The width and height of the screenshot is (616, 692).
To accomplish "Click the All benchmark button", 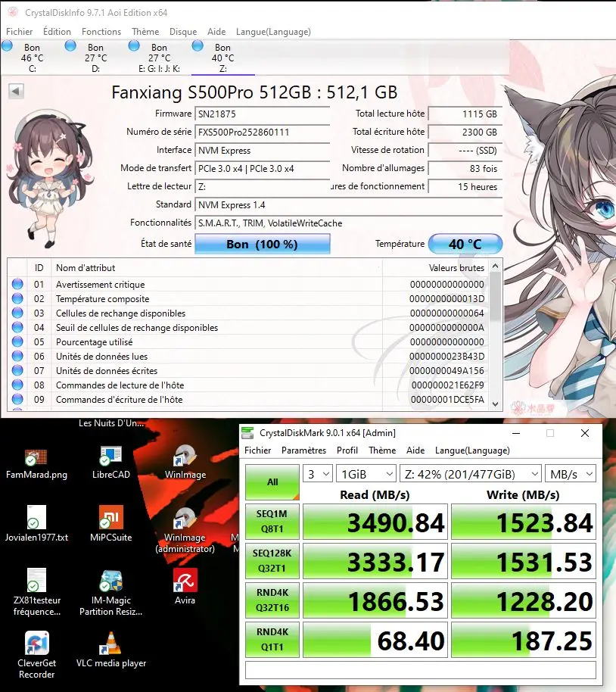I will click(x=272, y=482).
